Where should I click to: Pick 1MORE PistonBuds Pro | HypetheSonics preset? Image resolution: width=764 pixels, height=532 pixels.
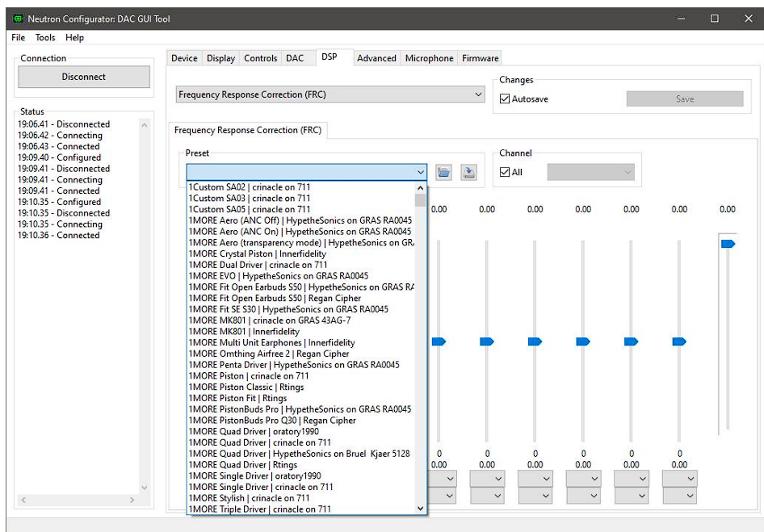pyautogui.click(x=300, y=410)
